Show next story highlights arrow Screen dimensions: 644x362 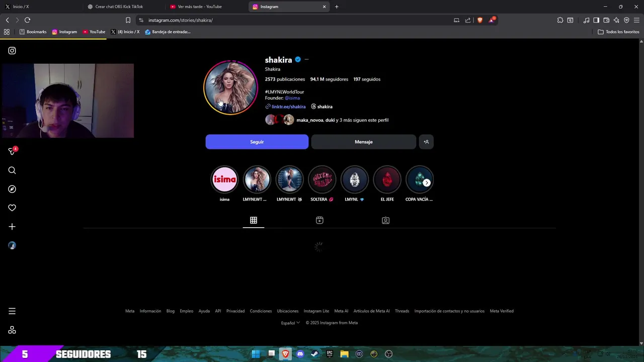tap(427, 183)
